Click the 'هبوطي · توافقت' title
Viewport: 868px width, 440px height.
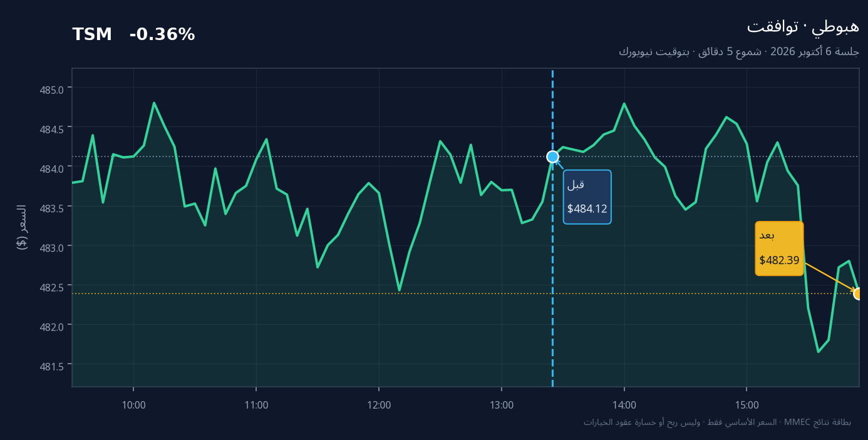(x=803, y=27)
